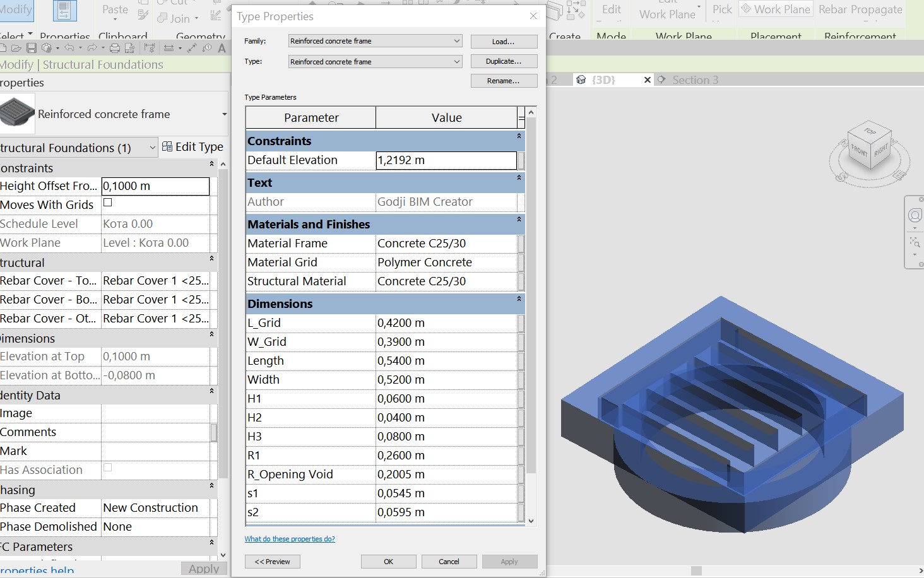The width and height of the screenshot is (924, 578).
Task: Collapse the Materials and Finishes group
Action: (x=519, y=220)
